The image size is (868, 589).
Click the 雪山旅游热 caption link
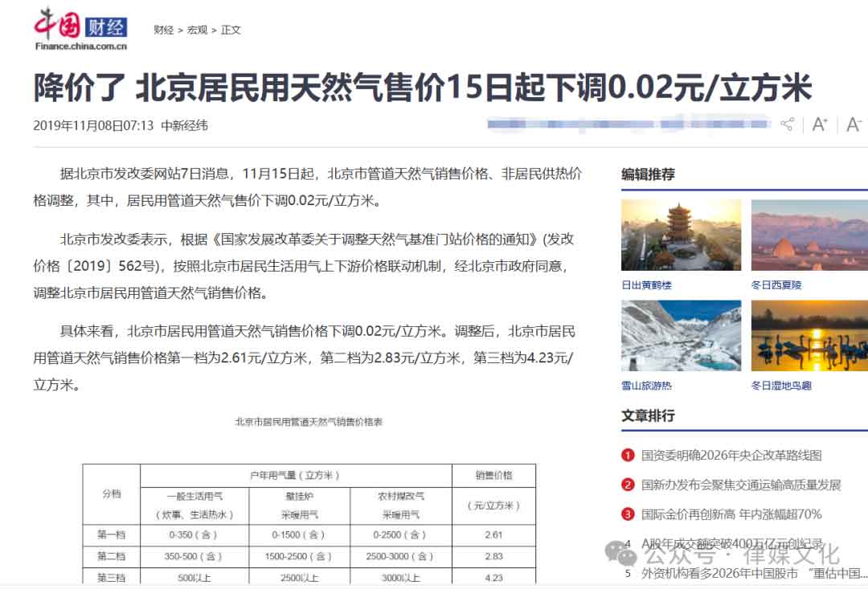(646, 386)
